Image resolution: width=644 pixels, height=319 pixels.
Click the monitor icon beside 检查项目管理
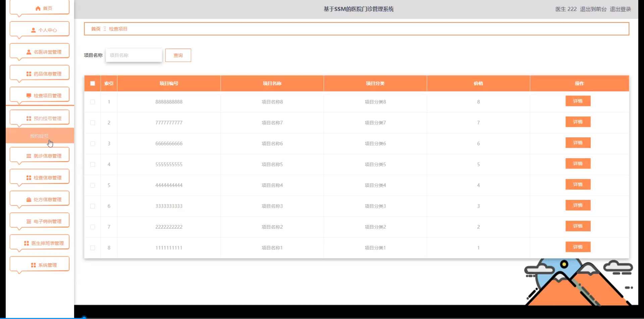pos(29,96)
